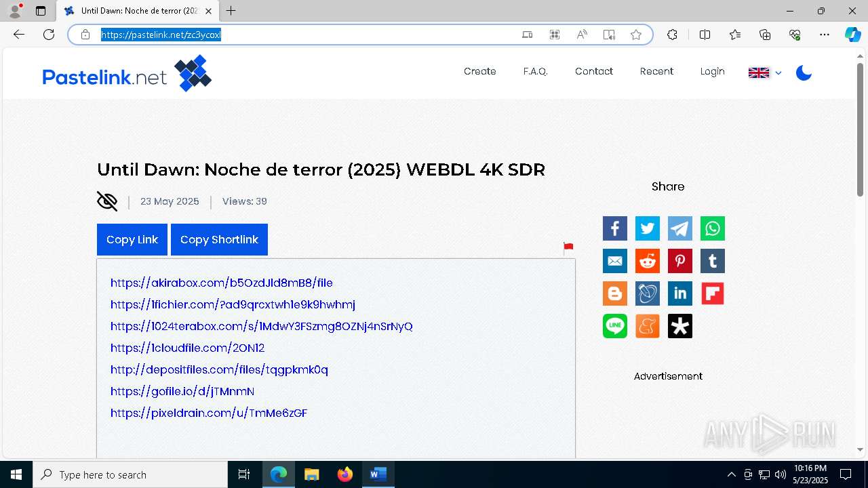The width and height of the screenshot is (868, 488).
Task: Share paste on Twitter
Action: [x=648, y=228]
